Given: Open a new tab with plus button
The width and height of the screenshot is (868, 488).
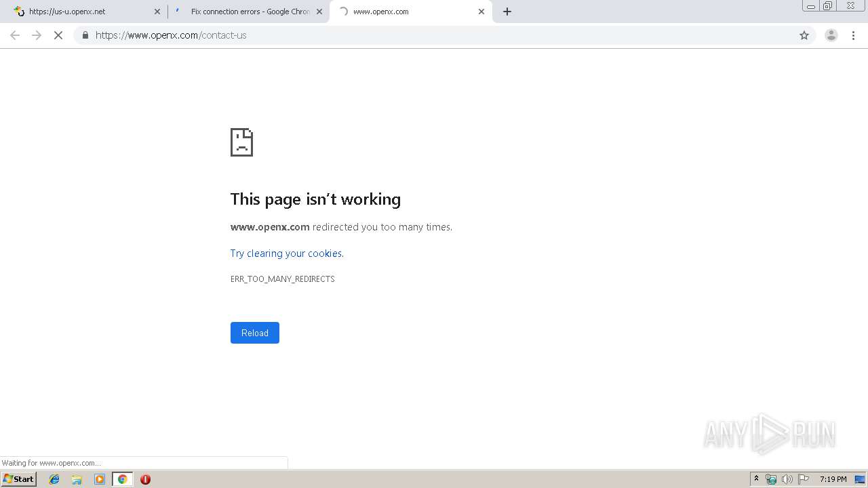Looking at the screenshot, I should (x=507, y=12).
